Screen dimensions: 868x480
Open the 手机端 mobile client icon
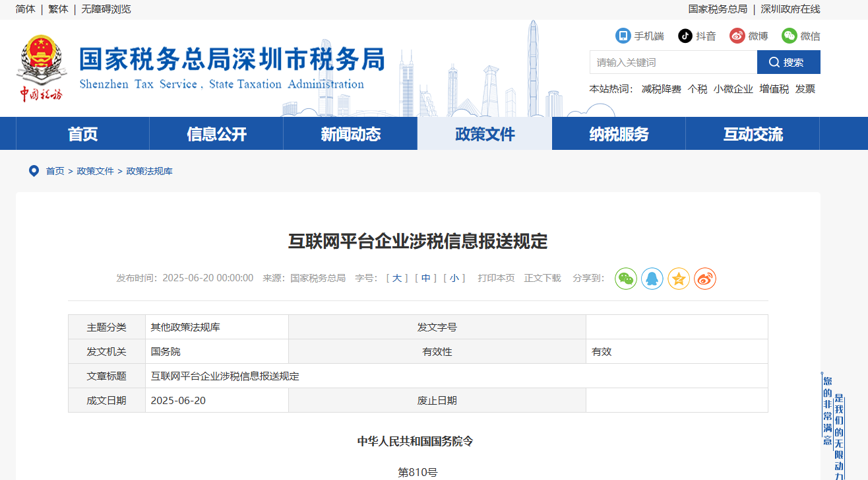[x=623, y=36]
